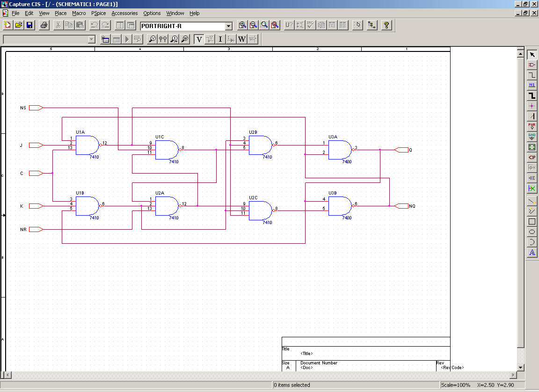Viewport: 539px width, 392px height.
Task: Select the NQ output port
Action: click(x=401, y=206)
